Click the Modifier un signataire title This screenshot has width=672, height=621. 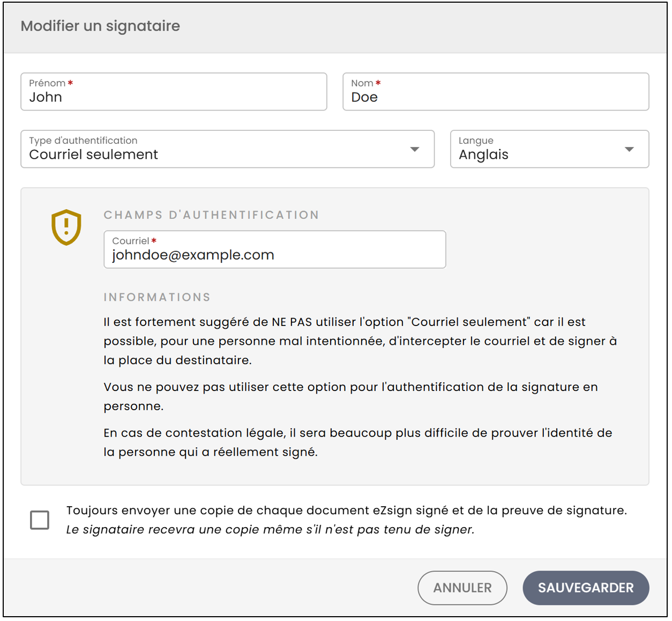100,26
